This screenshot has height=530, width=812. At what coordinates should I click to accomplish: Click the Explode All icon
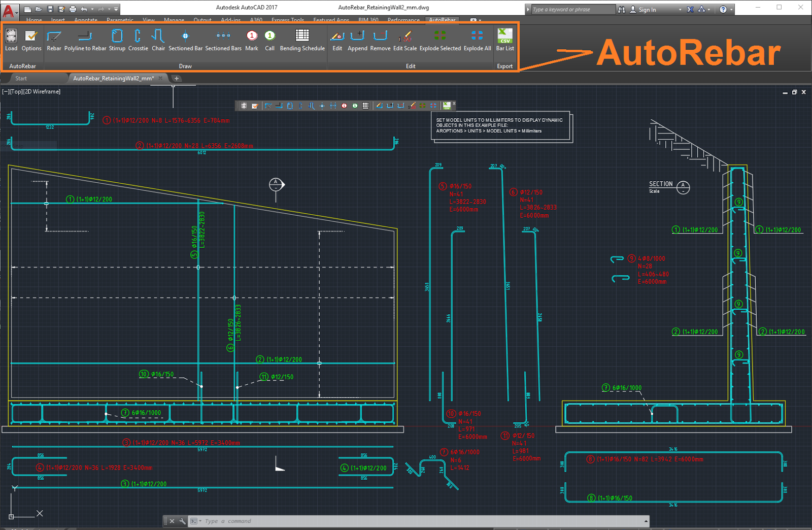click(477, 40)
